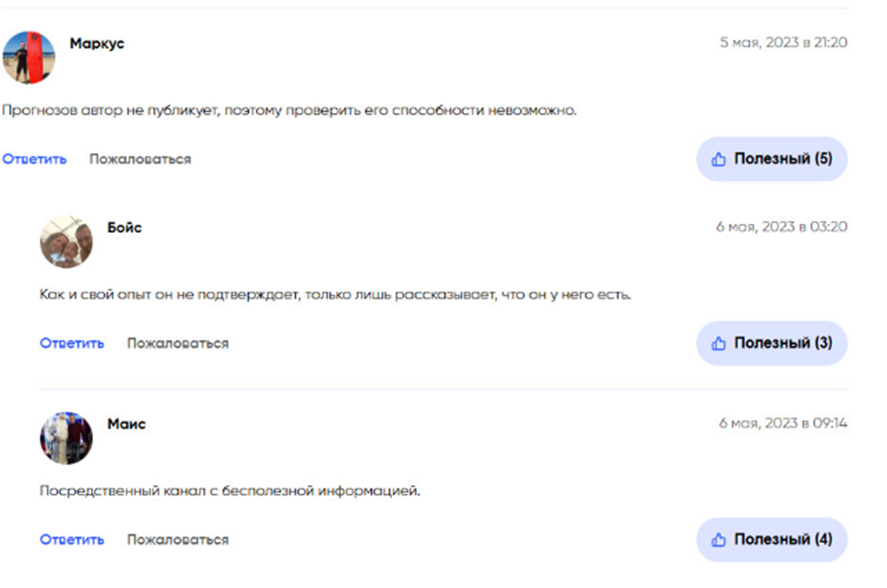Click the username Маркус
The height and width of the screenshot is (588, 887).
pyautogui.click(x=97, y=44)
